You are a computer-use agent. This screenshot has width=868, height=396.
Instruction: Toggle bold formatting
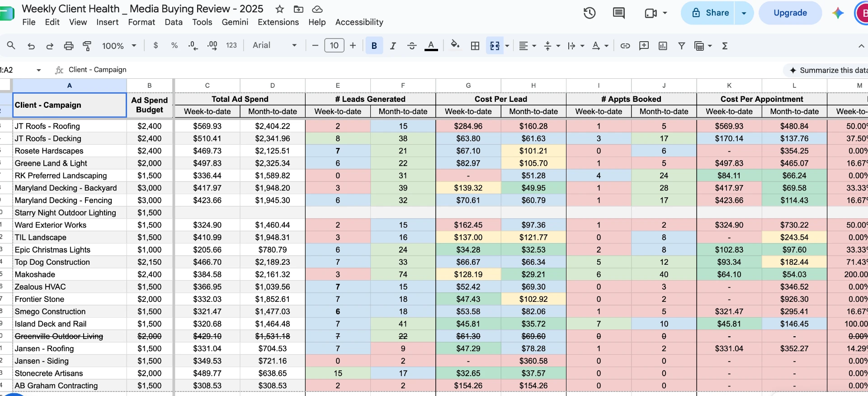pos(374,45)
